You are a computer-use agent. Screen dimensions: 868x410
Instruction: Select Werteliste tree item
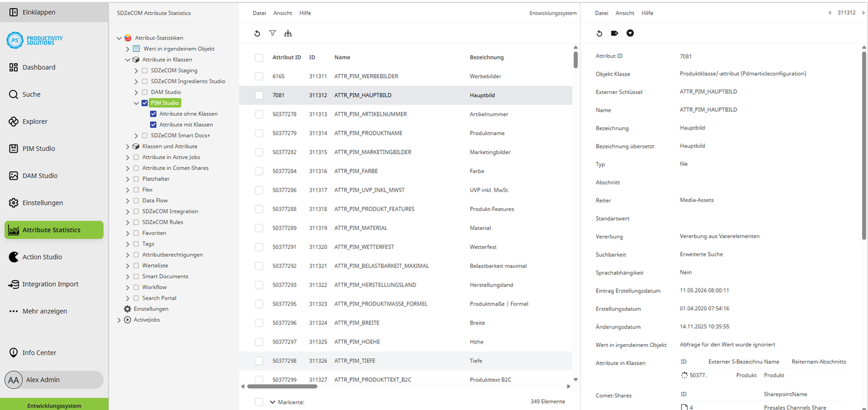155,265
